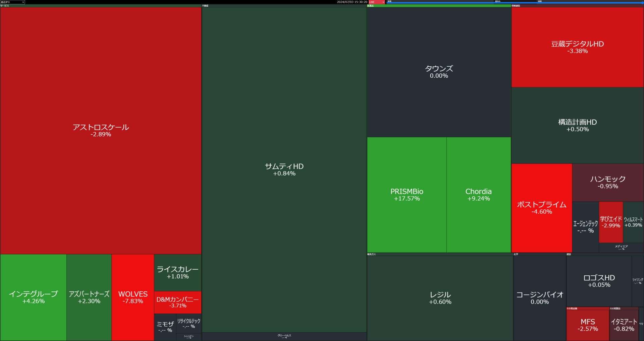This screenshot has height=341, width=644.
Task: Open the ポストプライム -4.60% tile
Action: (541, 208)
